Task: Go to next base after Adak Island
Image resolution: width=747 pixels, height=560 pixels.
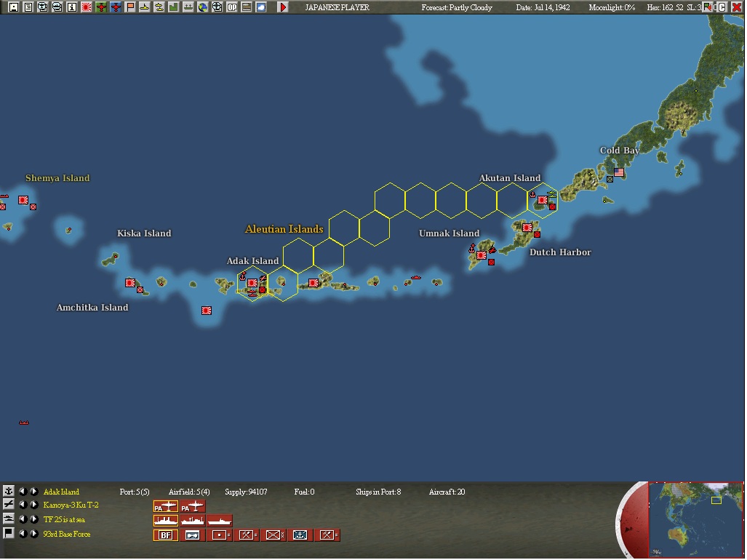Action: (x=34, y=492)
